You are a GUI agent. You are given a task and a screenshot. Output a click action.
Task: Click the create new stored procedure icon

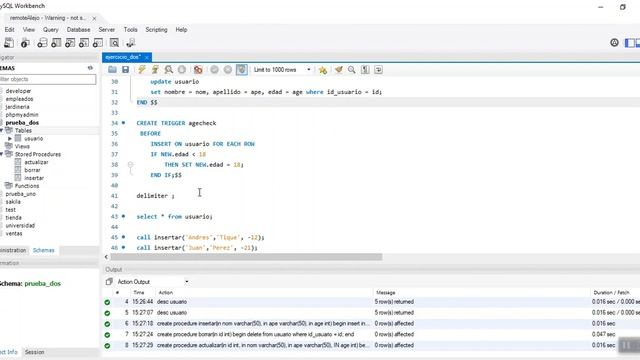coord(84,43)
